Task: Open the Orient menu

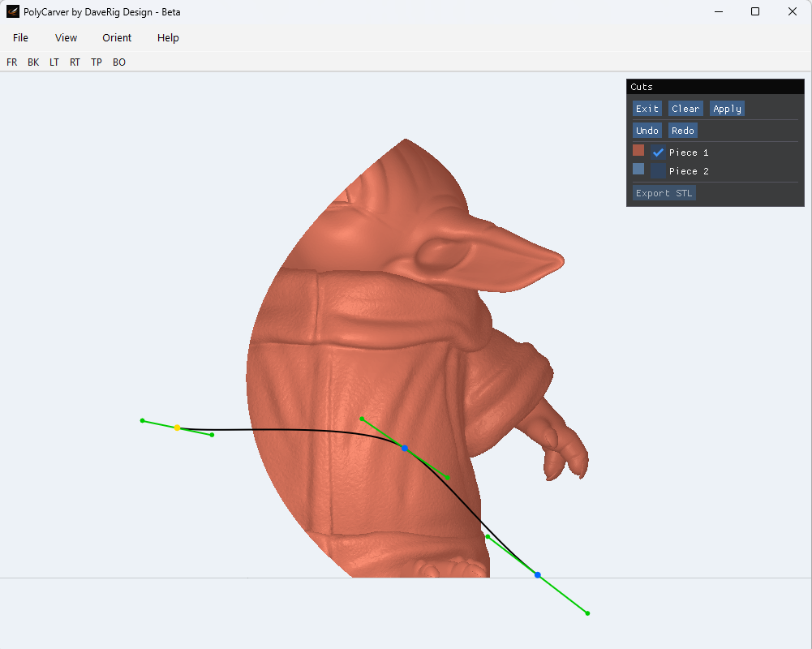Action: (x=117, y=38)
